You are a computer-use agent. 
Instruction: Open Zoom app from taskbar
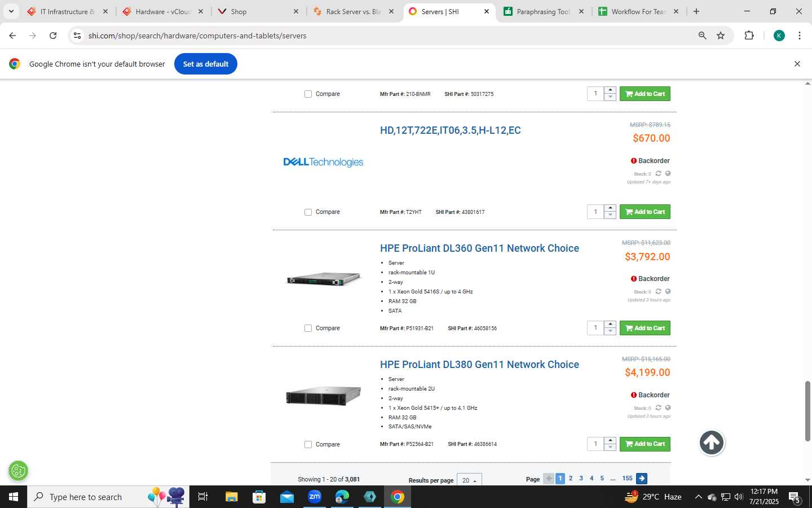click(315, 497)
